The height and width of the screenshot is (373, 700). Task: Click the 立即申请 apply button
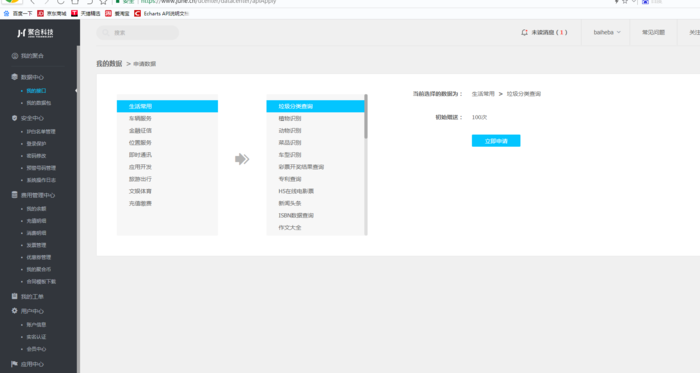(x=496, y=141)
